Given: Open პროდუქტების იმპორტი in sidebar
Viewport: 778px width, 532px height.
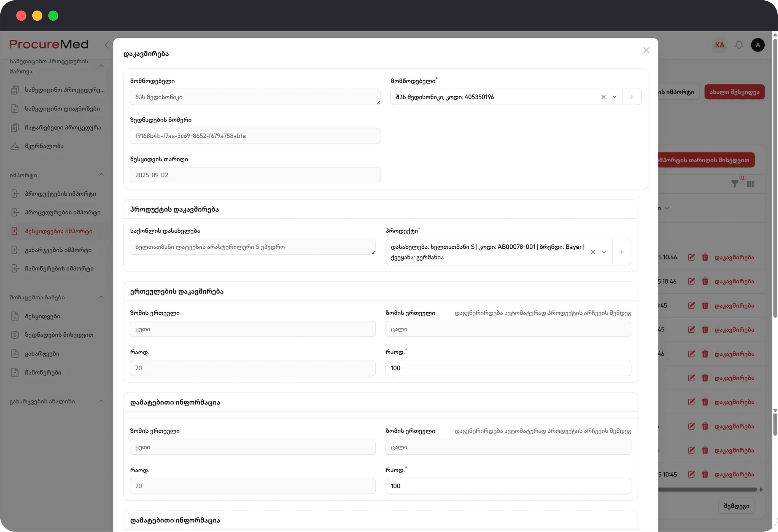Looking at the screenshot, I should 60,194.
